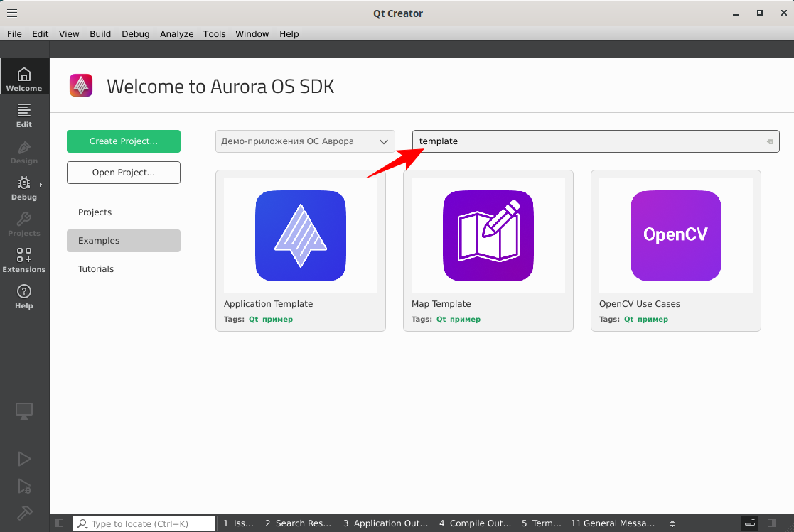Show the Issues output pane
This screenshot has width=794, height=532.
click(239, 523)
